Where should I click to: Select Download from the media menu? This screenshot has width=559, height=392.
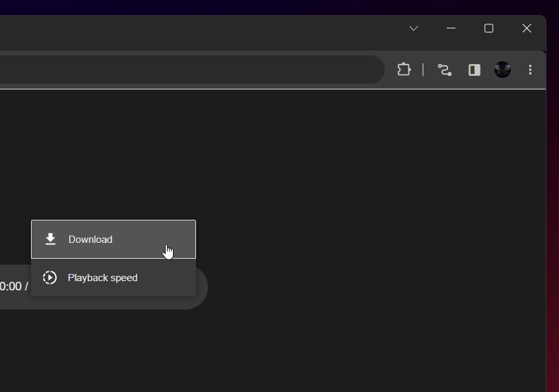pos(90,240)
